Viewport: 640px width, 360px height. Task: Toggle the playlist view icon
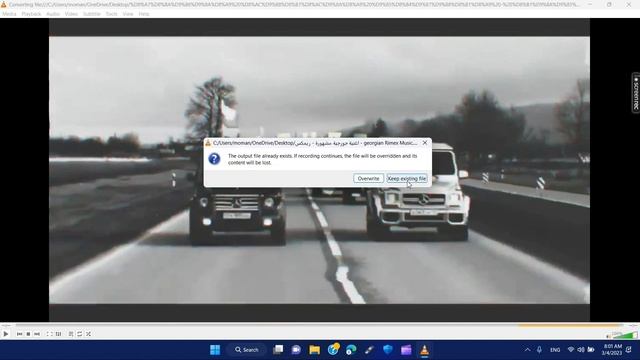(x=71, y=334)
